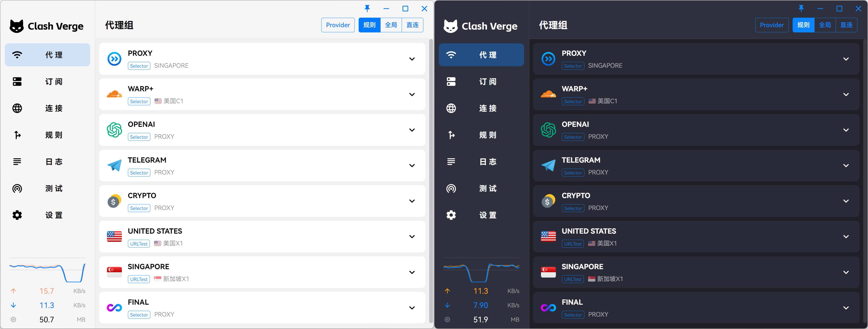Click the 代理 (Proxy) sidebar icon
The image size is (868, 329).
[x=47, y=55]
